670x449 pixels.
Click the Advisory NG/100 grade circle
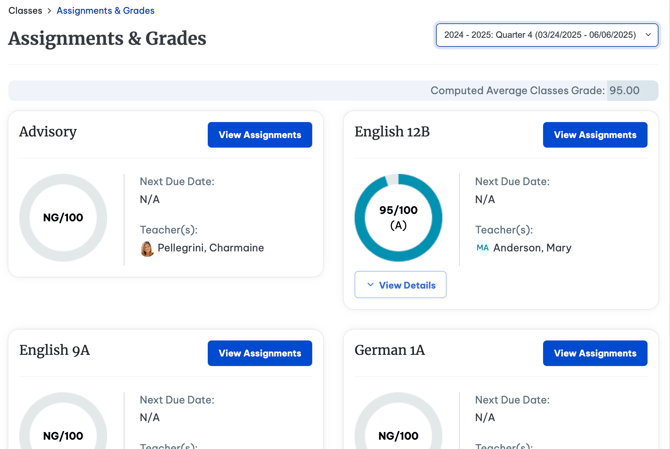[63, 217]
